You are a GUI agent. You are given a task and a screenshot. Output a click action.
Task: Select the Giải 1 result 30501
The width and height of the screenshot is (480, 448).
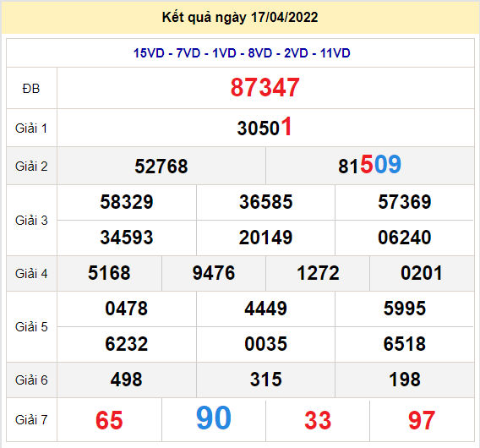(x=265, y=127)
